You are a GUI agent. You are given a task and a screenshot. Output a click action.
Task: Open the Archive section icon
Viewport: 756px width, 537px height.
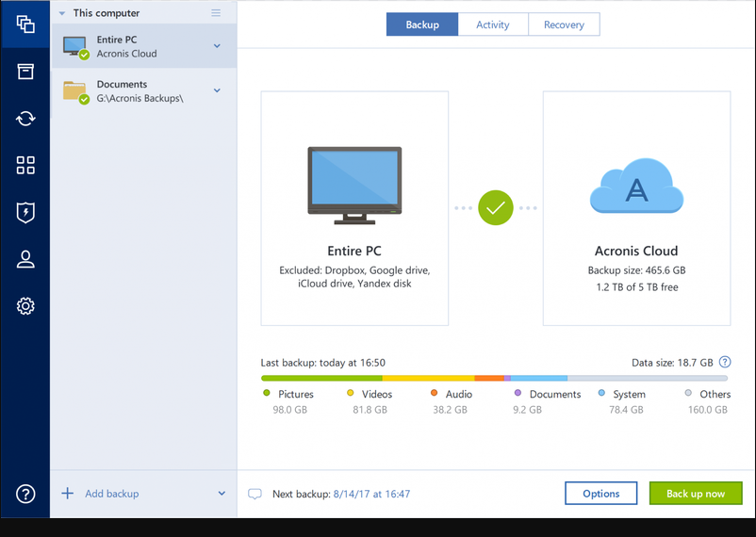pyautogui.click(x=25, y=72)
